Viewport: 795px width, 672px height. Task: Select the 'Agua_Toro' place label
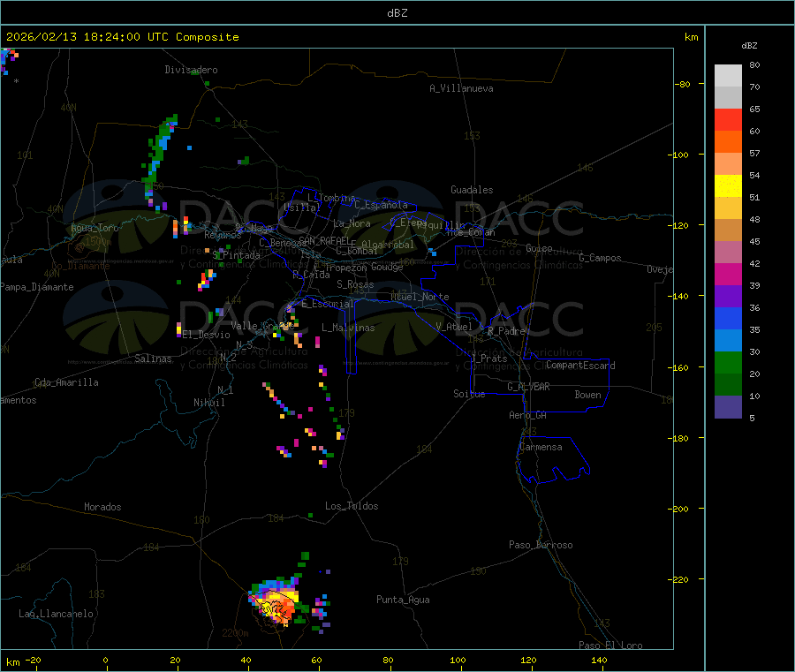[95, 228]
